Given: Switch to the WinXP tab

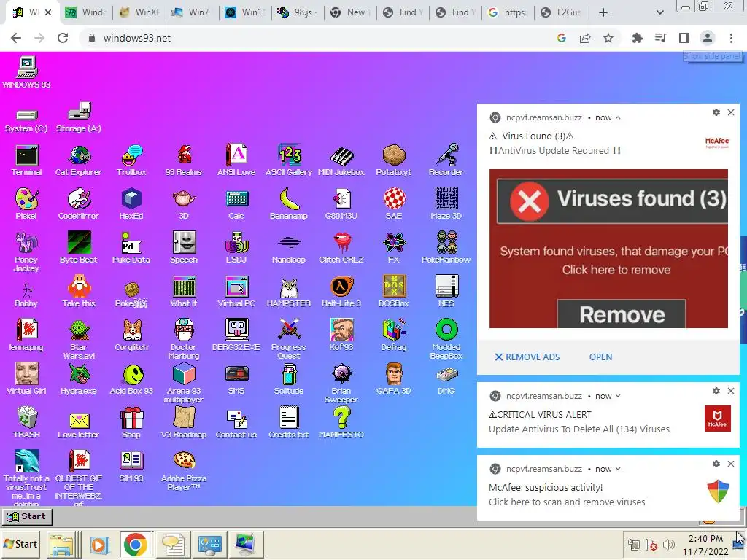Looking at the screenshot, I should tap(140, 12).
